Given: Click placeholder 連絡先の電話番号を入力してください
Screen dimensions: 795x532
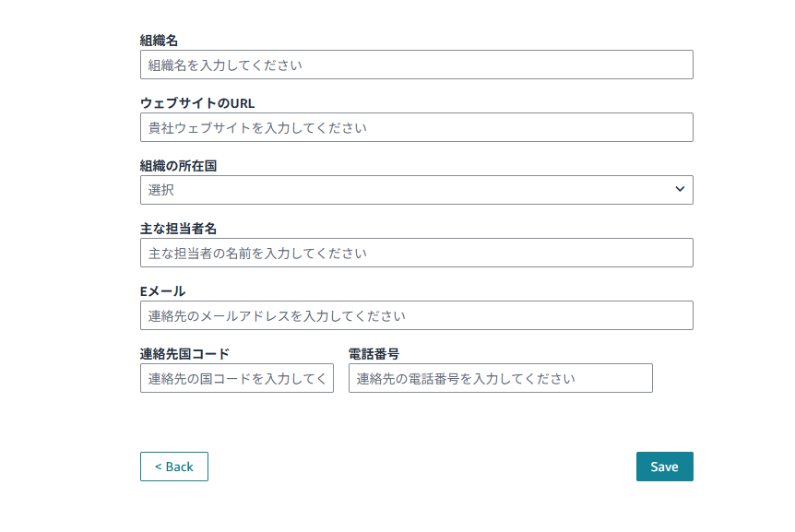Looking at the screenshot, I should tap(466, 378).
